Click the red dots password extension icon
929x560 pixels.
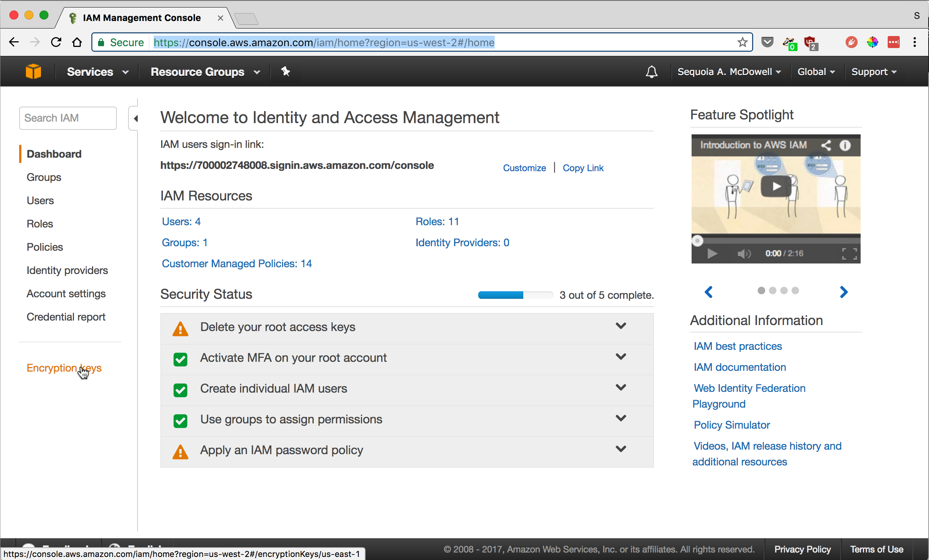(894, 42)
